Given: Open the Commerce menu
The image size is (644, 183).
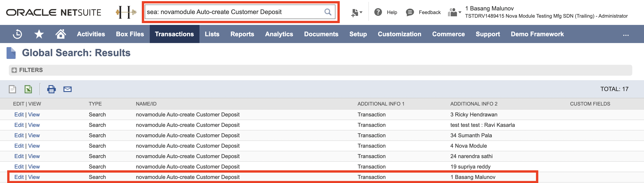Looking at the screenshot, I should pyautogui.click(x=449, y=34).
